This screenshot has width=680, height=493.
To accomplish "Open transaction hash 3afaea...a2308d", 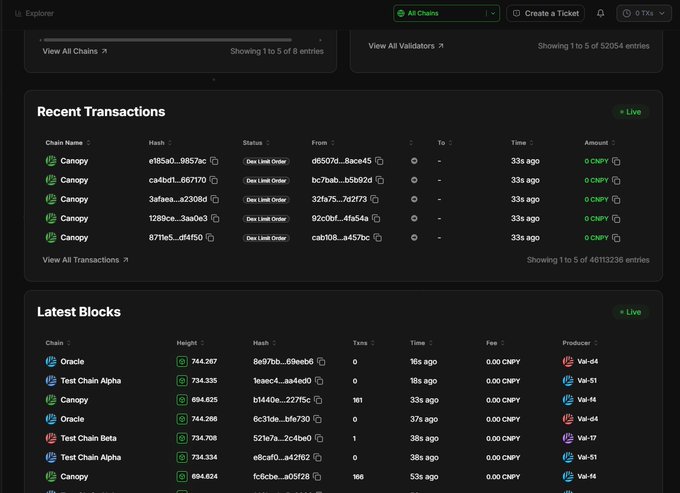I will (x=178, y=199).
